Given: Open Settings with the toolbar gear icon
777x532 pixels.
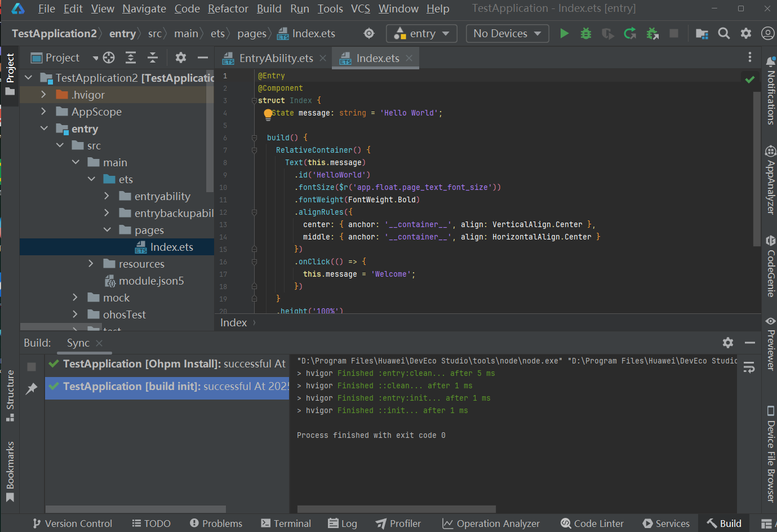Looking at the screenshot, I should 746,33.
